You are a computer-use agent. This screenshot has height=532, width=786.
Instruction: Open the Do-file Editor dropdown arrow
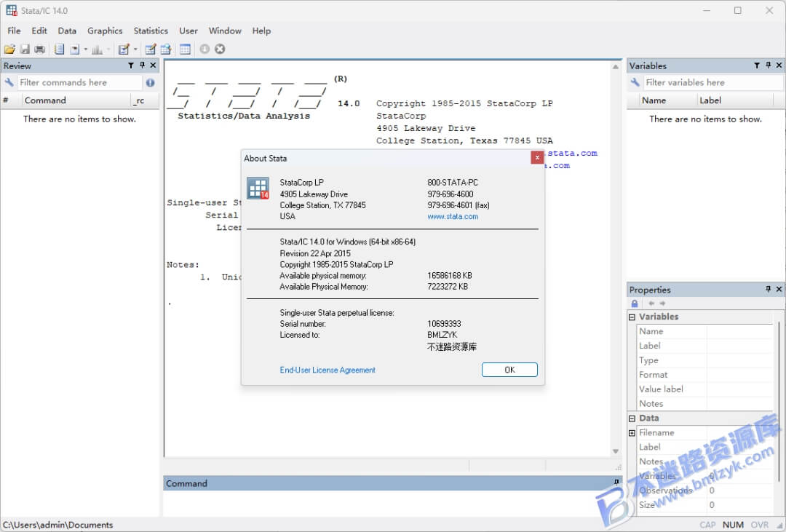click(135, 49)
